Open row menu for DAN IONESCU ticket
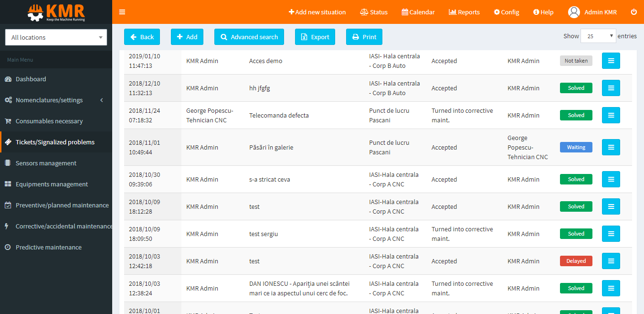The width and height of the screenshot is (644, 314). click(611, 288)
